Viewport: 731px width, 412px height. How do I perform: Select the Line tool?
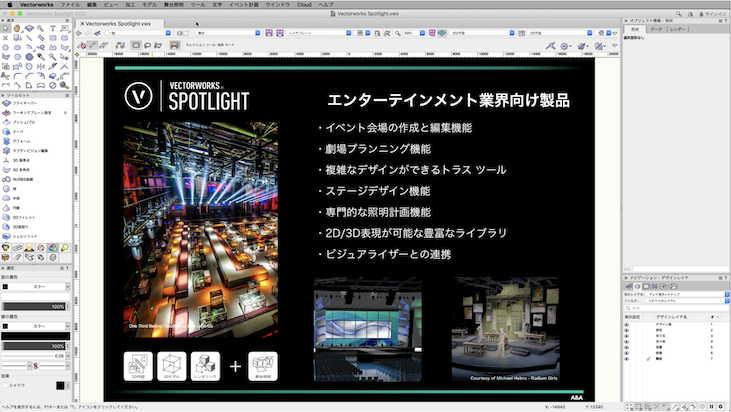tap(29, 38)
